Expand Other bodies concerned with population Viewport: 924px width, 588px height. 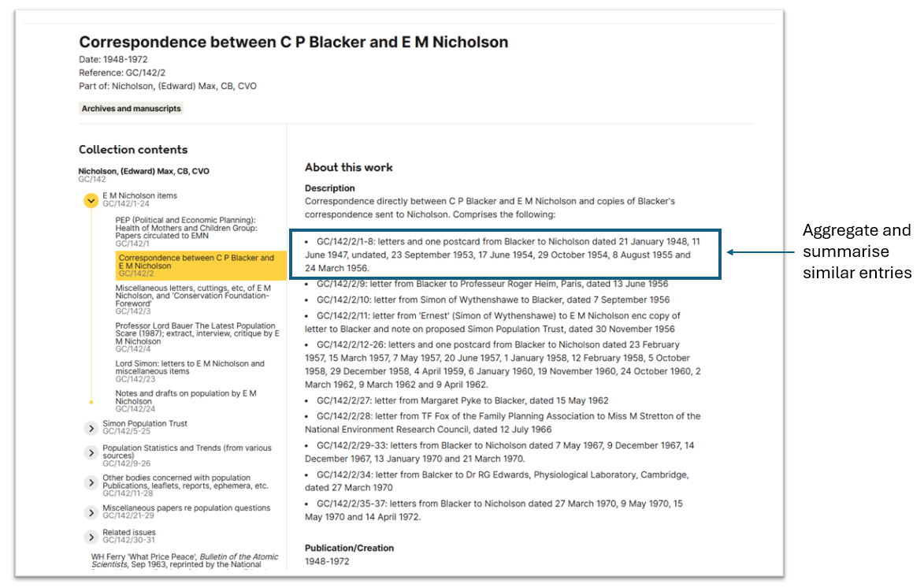[x=91, y=482]
